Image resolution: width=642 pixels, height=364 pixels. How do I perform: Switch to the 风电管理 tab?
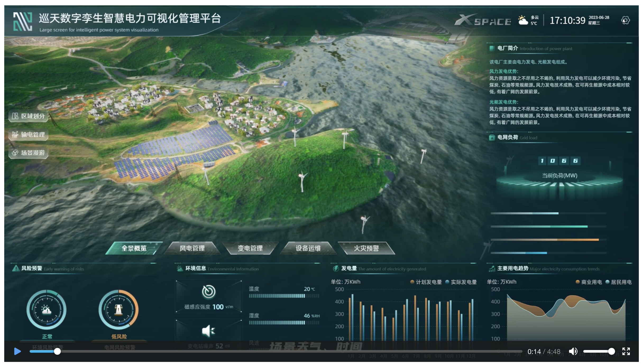pyautogui.click(x=192, y=248)
